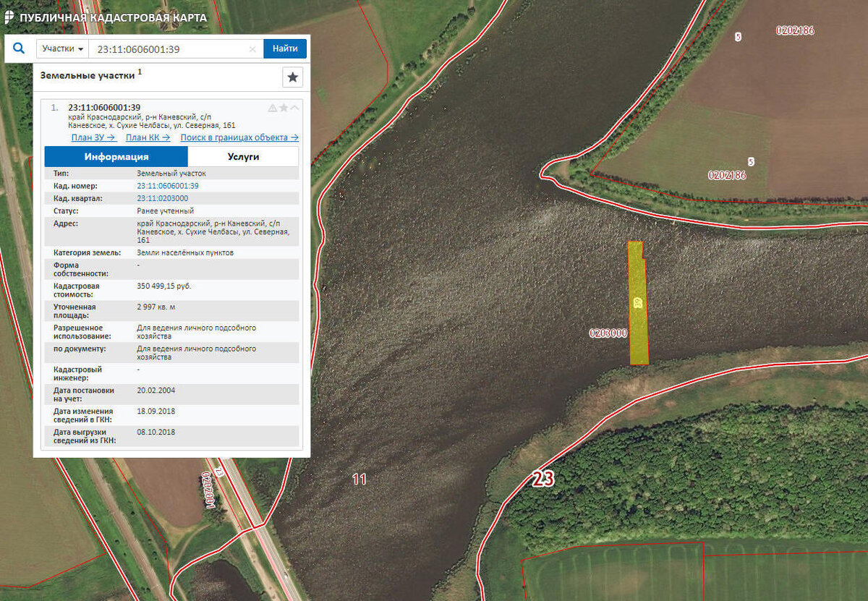
Task: Click the Найти search button
Action: point(285,49)
